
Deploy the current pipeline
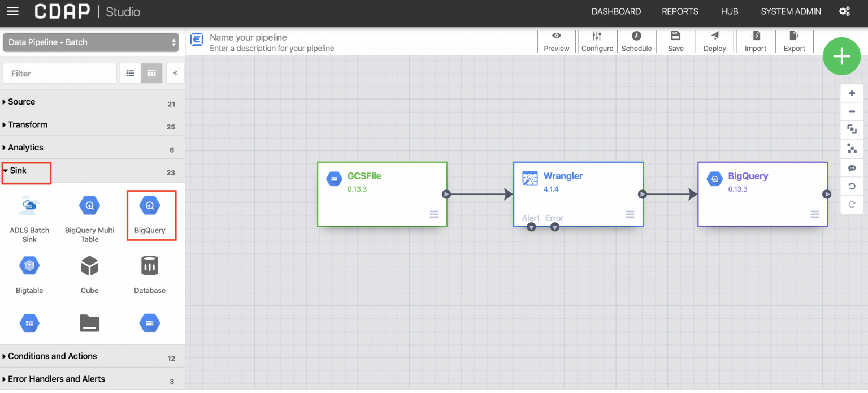click(x=714, y=41)
